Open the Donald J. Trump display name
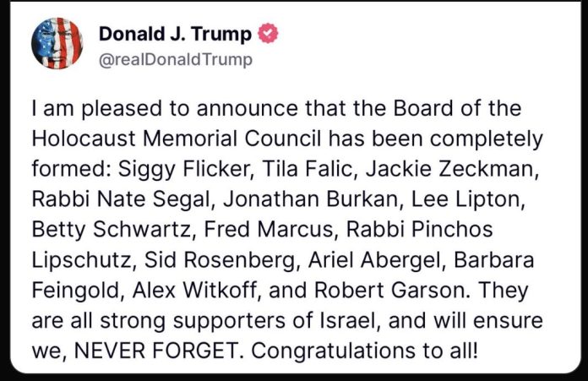 pyautogui.click(x=175, y=35)
